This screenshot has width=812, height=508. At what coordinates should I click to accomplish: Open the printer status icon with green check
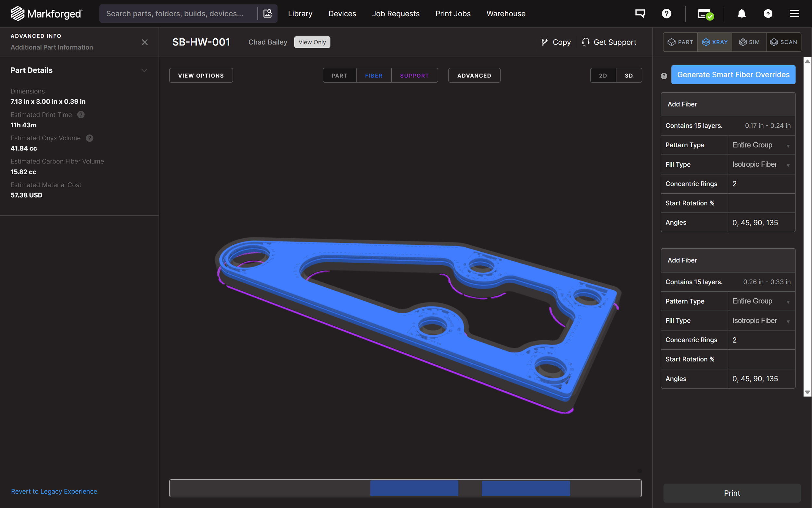(705, 14)
